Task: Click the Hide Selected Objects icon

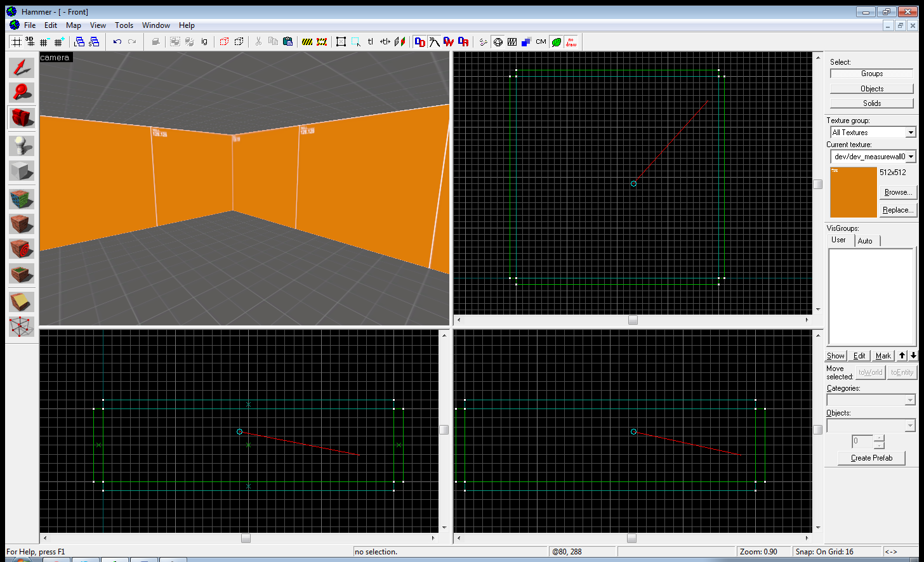Action: [x=224, y=42]
